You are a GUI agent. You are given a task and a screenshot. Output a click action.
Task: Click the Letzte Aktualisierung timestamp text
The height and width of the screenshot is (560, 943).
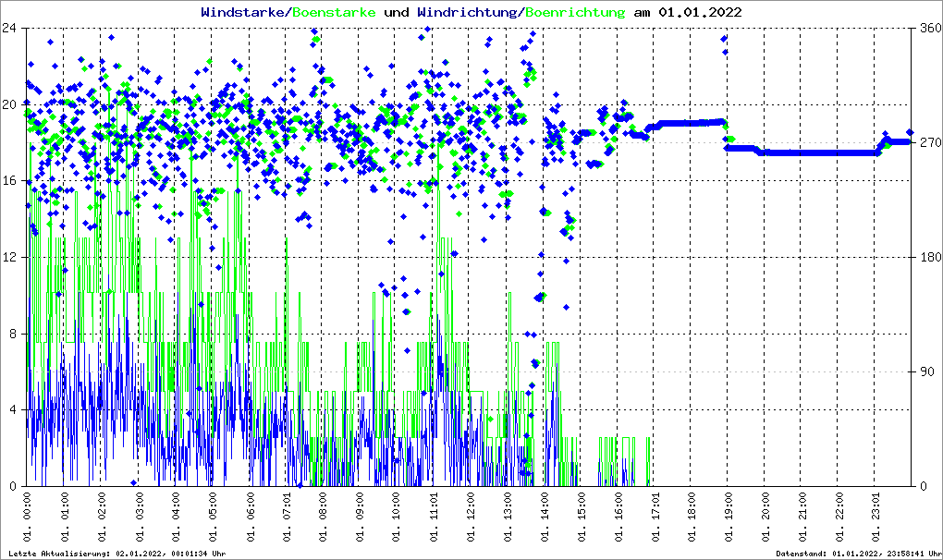116,554
